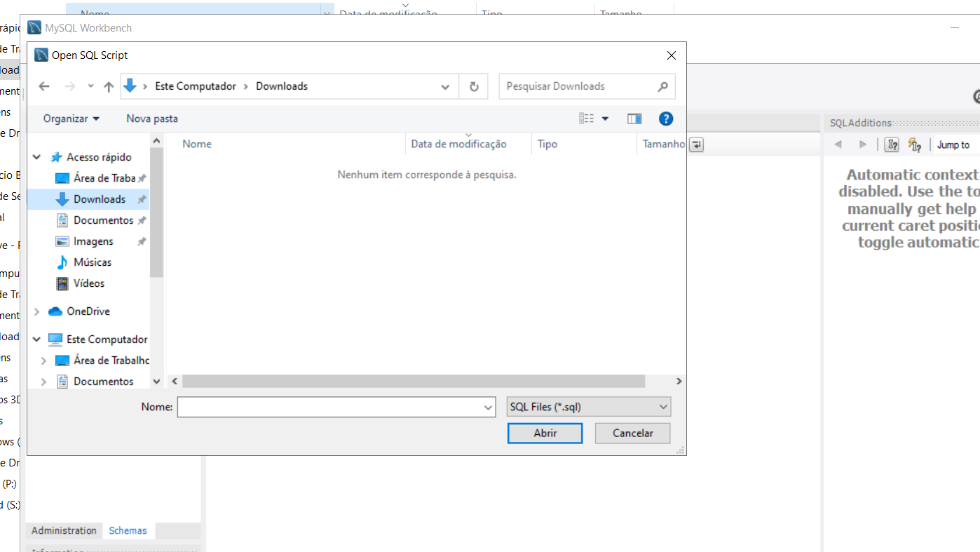Open the 'Organizar' menu
The height and width of the screenshot is (552, 980).
tap(72, 119)
